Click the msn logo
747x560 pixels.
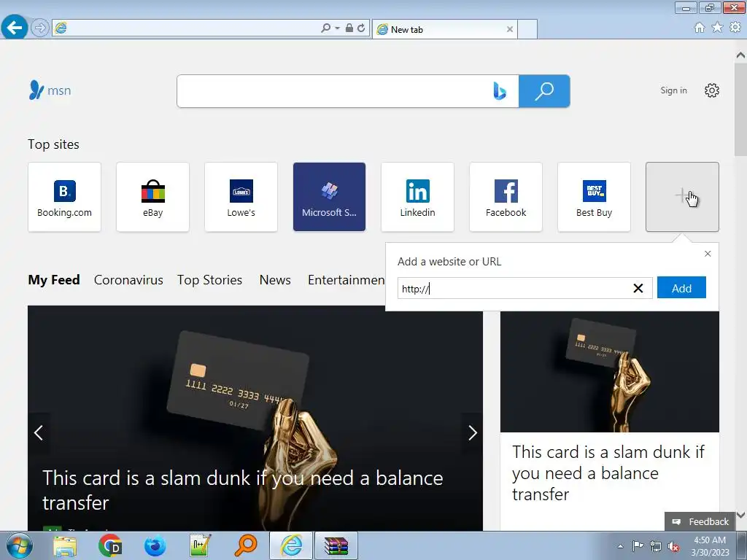click(50, 90)
